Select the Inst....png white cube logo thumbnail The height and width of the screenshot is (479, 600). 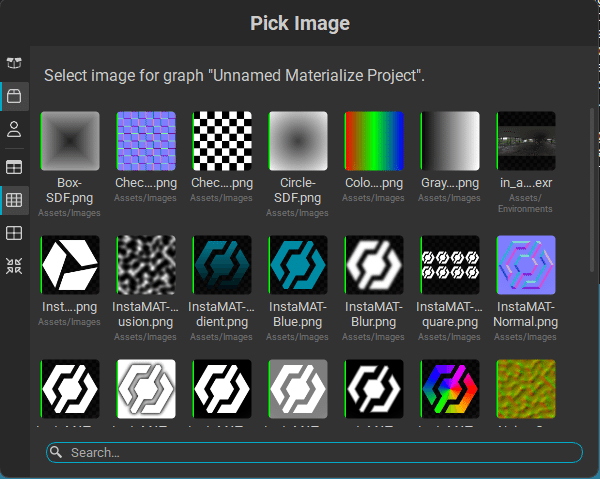coord(70,265)
